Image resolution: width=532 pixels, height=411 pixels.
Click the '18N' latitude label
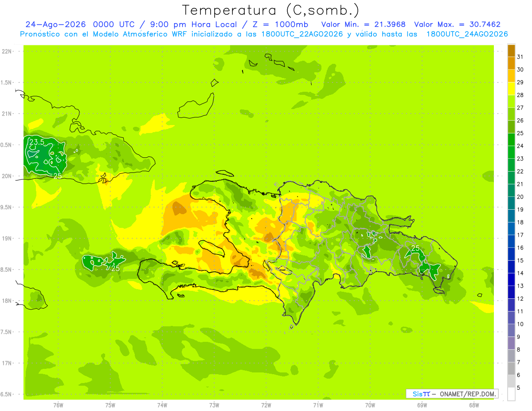(x=7, y=301)
